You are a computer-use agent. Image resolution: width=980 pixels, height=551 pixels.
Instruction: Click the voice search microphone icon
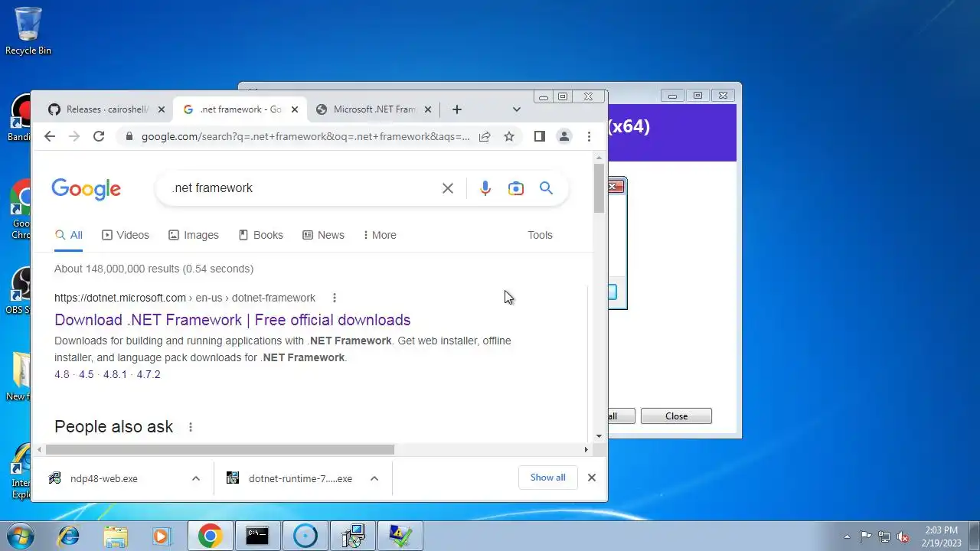tap(485, 188)
